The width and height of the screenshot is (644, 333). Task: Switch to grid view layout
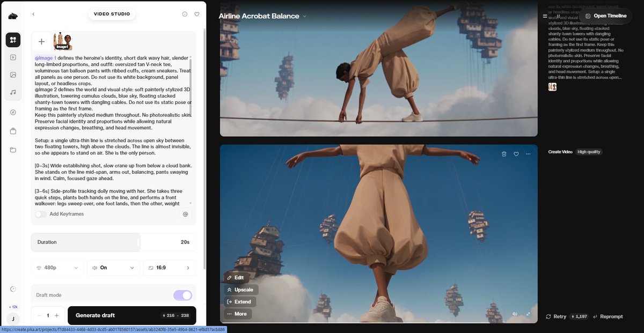point(559,16)
